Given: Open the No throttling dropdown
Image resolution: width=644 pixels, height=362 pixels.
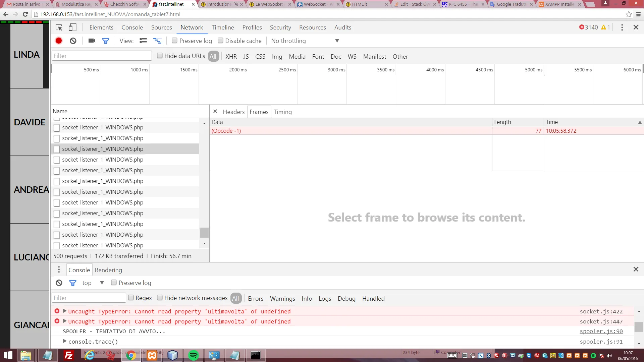Looking at the screenshot, I should coord(305,41).
